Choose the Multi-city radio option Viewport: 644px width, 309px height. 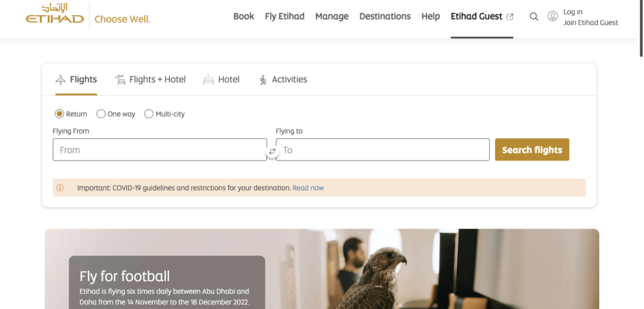(x=149, y=114)
